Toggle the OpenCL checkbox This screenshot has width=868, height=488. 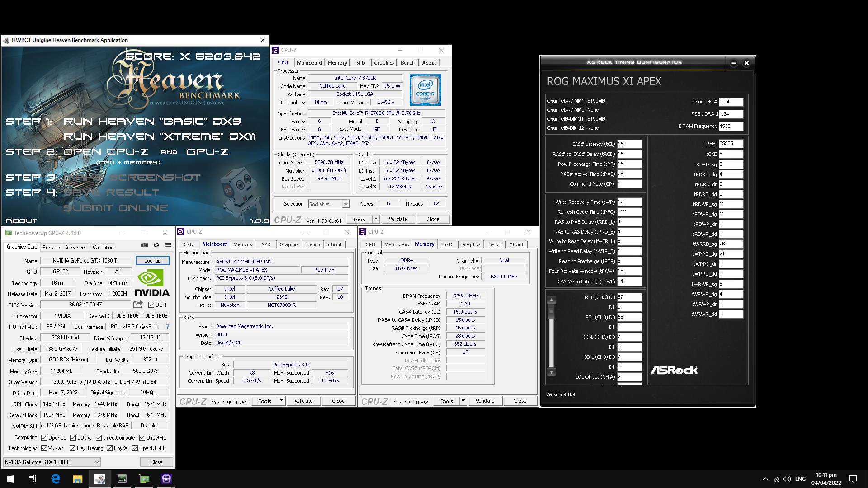pyautogui.click(x=44, y=438)
